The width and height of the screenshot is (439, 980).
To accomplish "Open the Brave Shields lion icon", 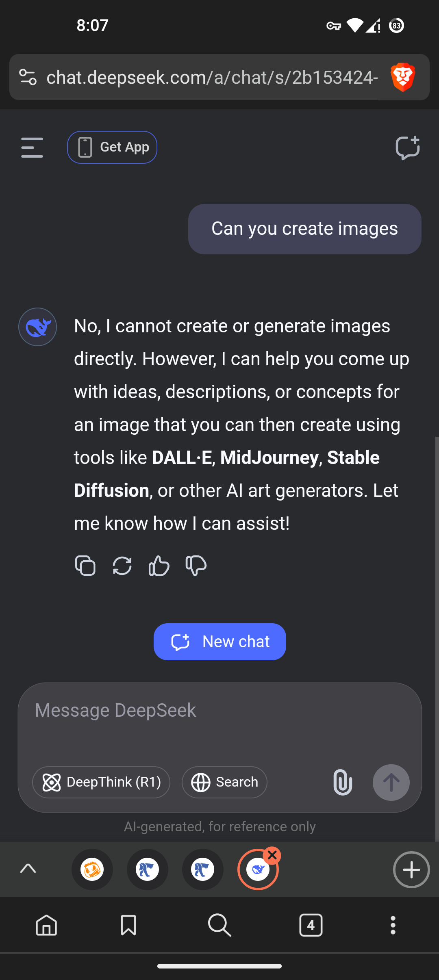I will (x=403, y=77).
